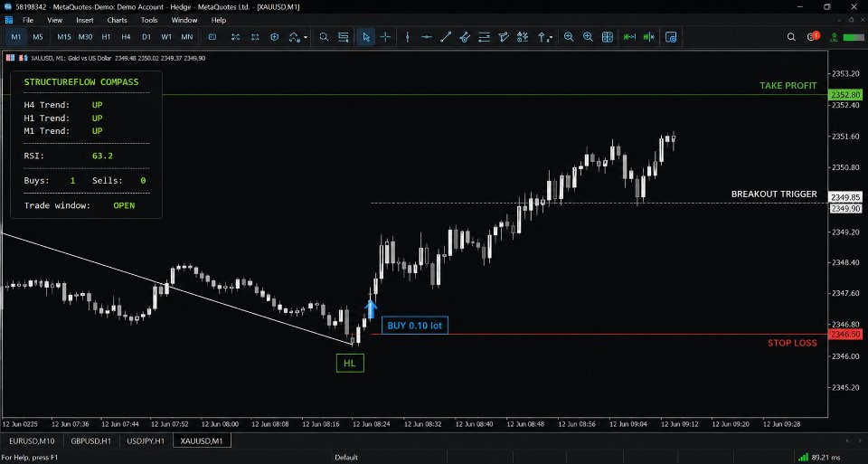Image resolution: width=868 pixels, height=464 pixels.
Task: Select the Fibonacci retracement tool
Action: coord(485,37)
